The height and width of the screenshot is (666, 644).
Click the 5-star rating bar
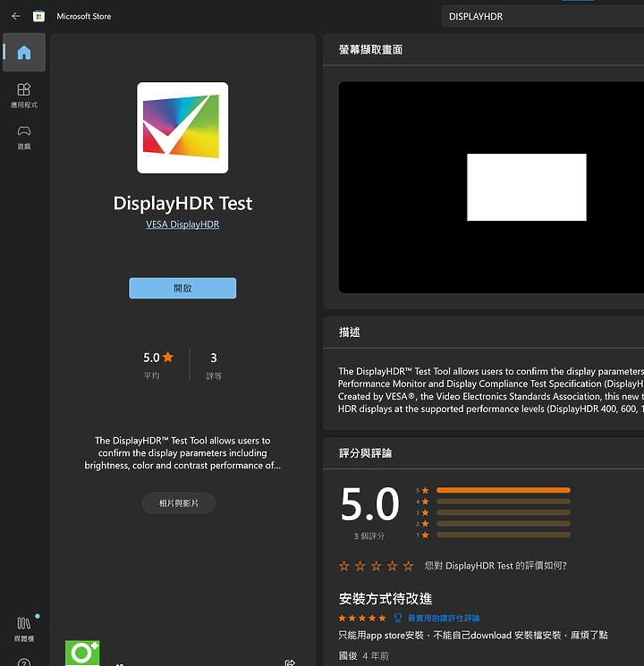click(x=504, y=490)
